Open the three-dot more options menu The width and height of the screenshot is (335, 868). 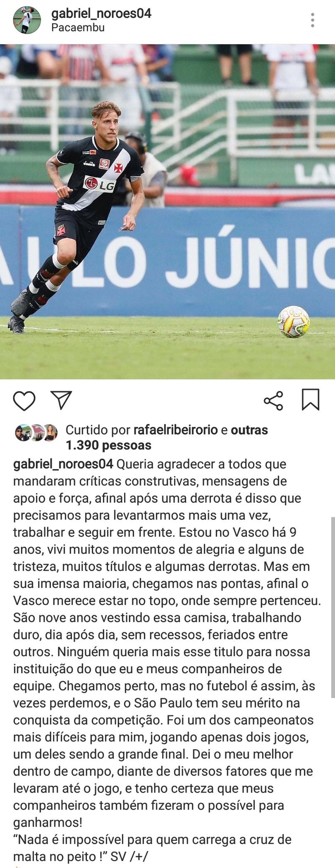[x=313, y=20]
